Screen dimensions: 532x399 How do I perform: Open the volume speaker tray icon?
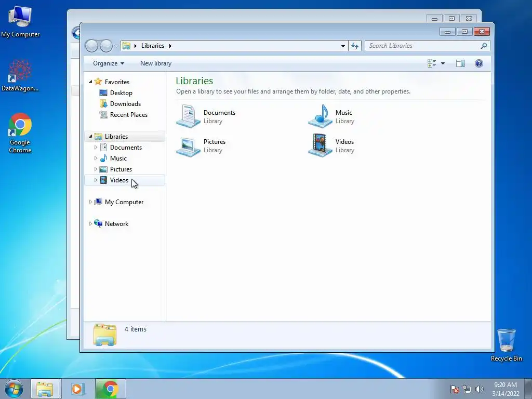tap(479, 389)
